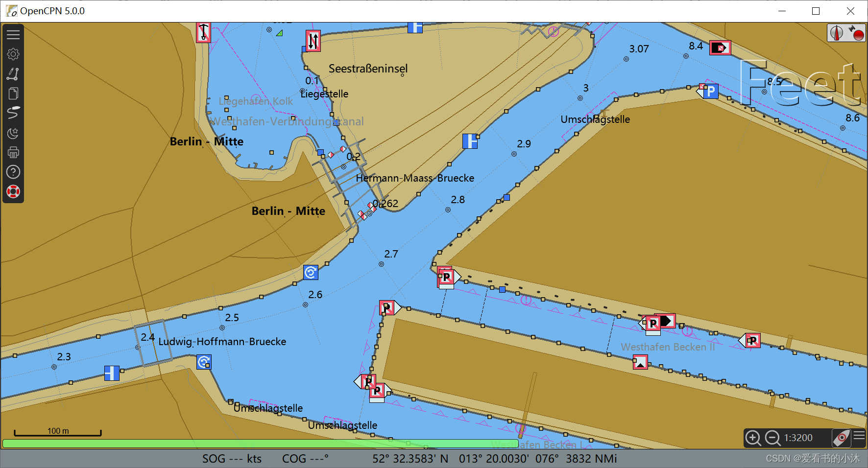Click the Liegehafen Kolk label
This screenshot has width=868, height=468.
tap(256, 101)
